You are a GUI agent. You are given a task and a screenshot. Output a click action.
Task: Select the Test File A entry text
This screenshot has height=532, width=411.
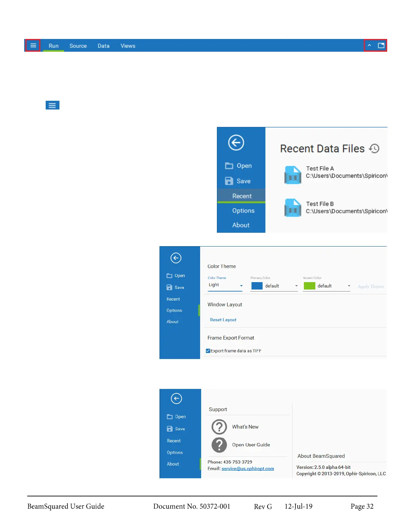click(x=347, y=172)
